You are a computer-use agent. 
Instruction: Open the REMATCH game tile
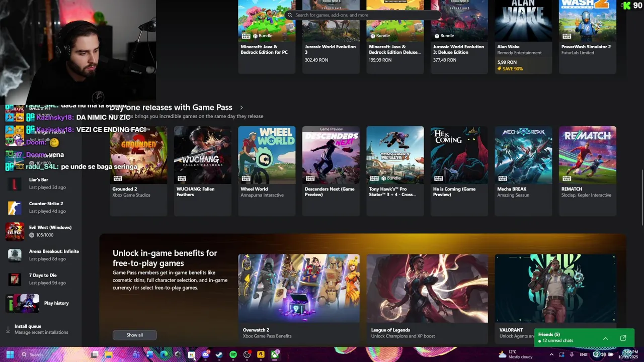tap(588, 171)
